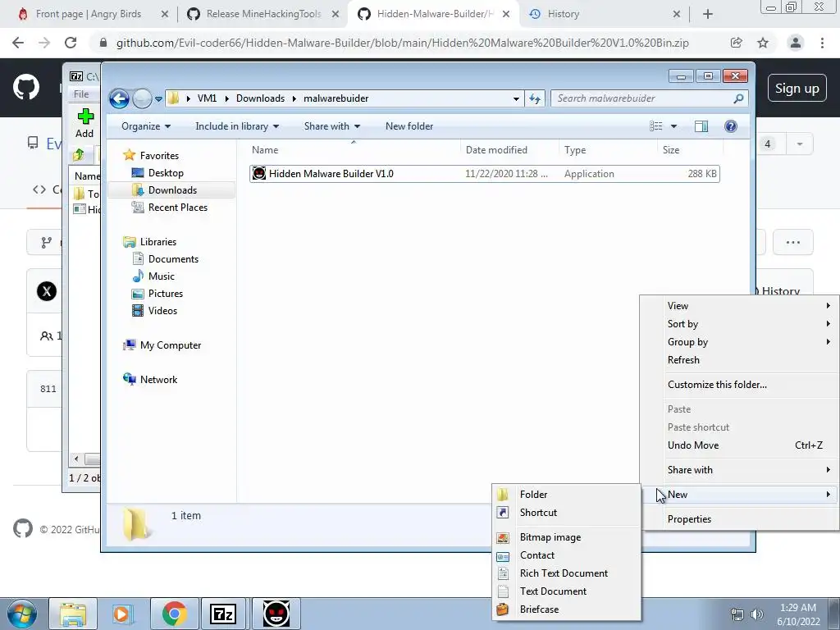
Task: Click the Favorites star icon
Action: [129, 155]
